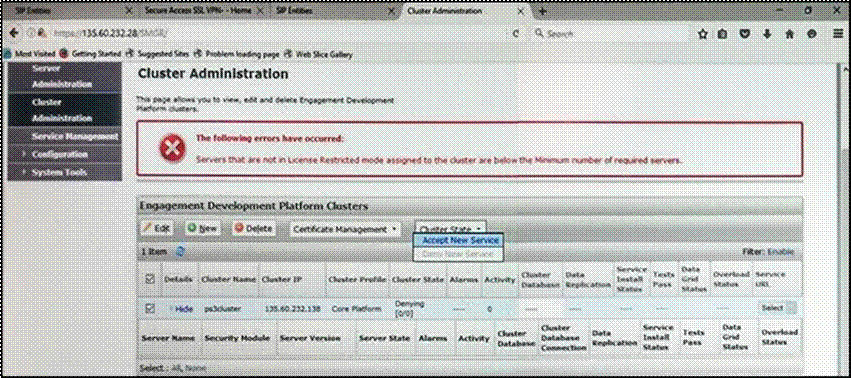
Task: Click the Filter Enable link
Action: click(780, 252)
